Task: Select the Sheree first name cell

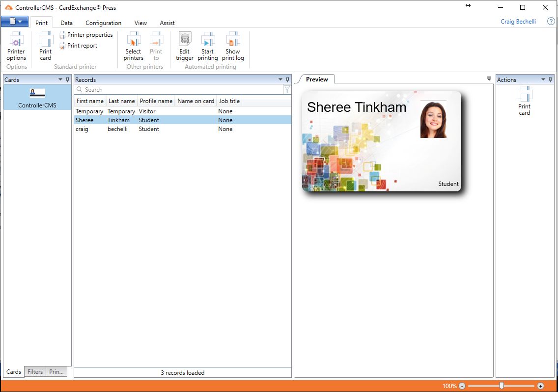Action: point(84,120)
